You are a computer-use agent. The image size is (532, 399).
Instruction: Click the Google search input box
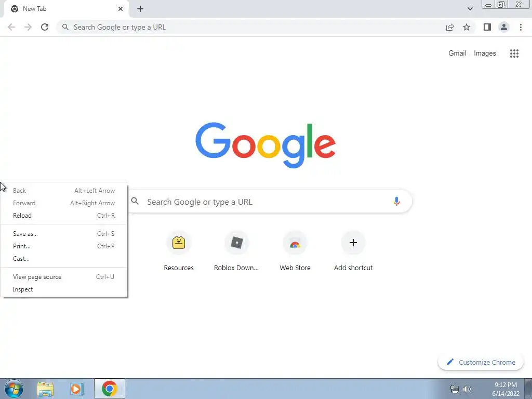[267, 202]
